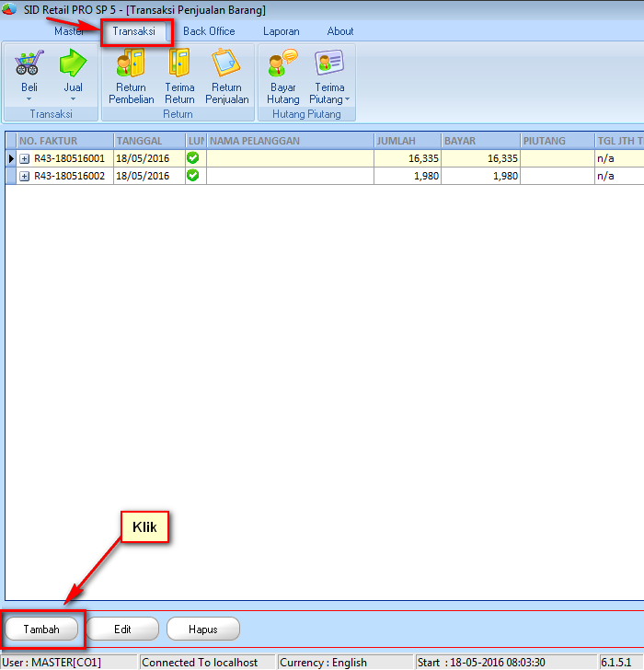This screenshot has width=644, height=670.
Task: Open the Laporan tab
Action: coord(281,31)
